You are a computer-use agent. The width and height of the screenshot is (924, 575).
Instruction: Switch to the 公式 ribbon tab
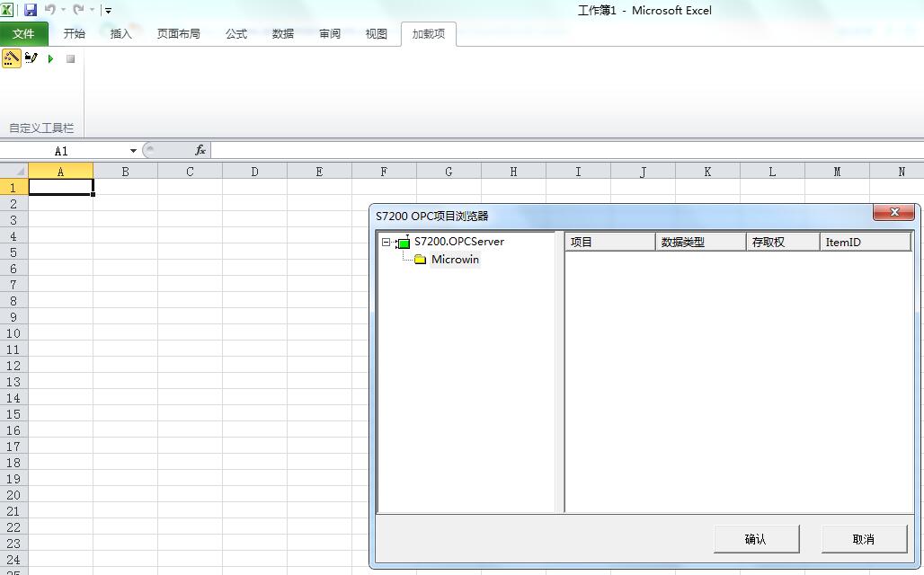pyautogui.click(x=236, y=33)
